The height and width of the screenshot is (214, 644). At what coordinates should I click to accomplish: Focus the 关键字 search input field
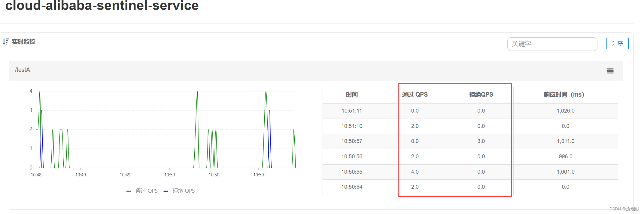[552, 44]
